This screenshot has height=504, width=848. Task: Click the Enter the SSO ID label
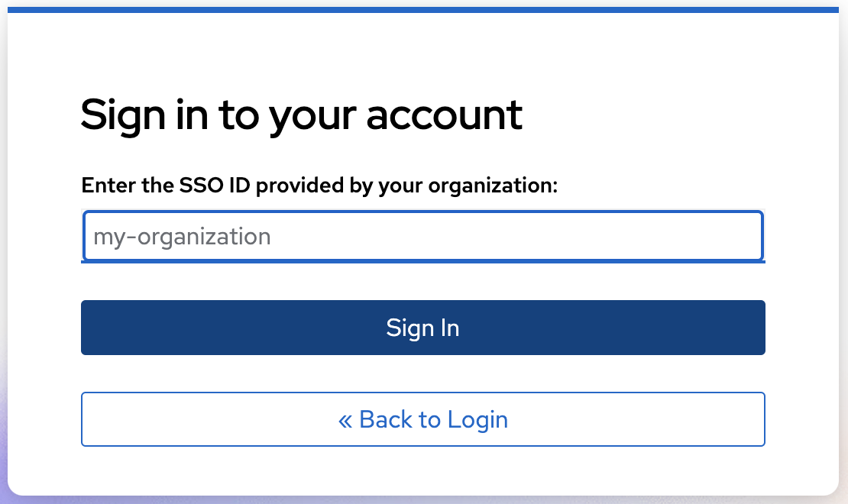point(319,186)
